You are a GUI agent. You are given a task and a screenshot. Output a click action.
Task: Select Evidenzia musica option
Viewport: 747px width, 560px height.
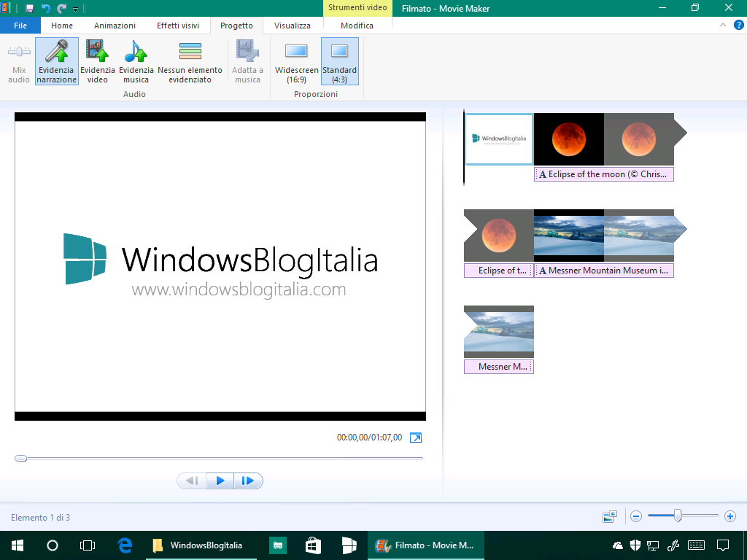pyautogui.click(x=136, y=61)
